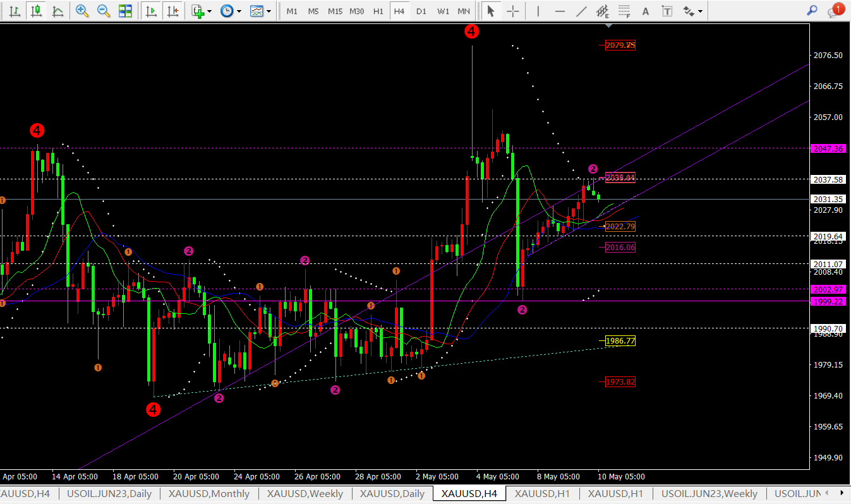This screenshot has height=504, width=851.
Task: Switch chart to bar chart type
Action: pos(15,11)
